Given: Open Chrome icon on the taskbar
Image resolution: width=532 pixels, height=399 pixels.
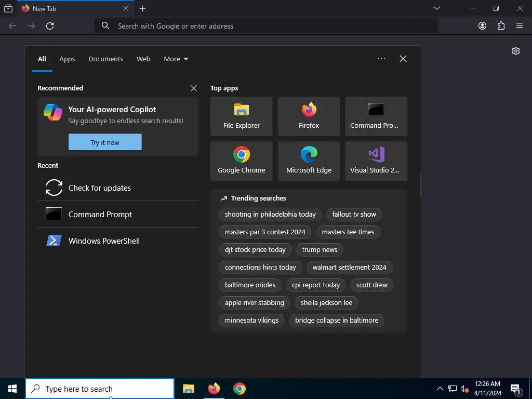Looking at the screenshot, I should point(239,389).
